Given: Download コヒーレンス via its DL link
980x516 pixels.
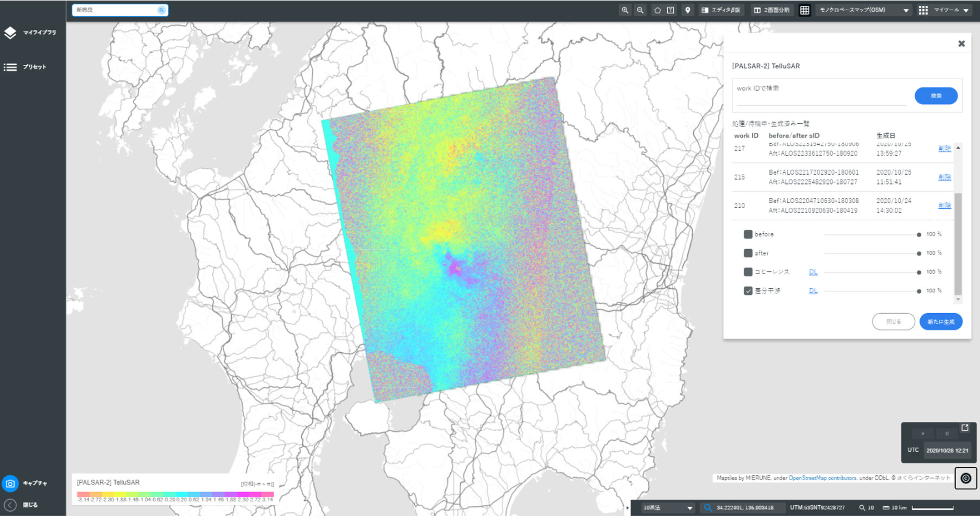Looking at the screenshot, I should (813, 272).
